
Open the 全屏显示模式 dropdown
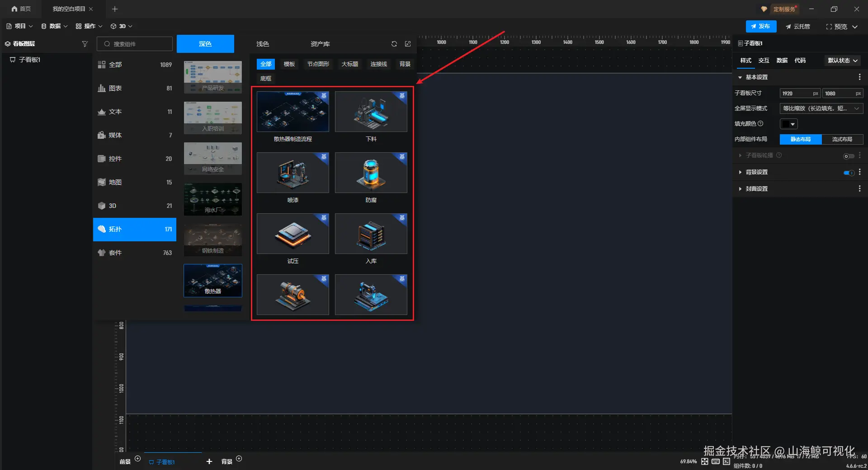821,108
